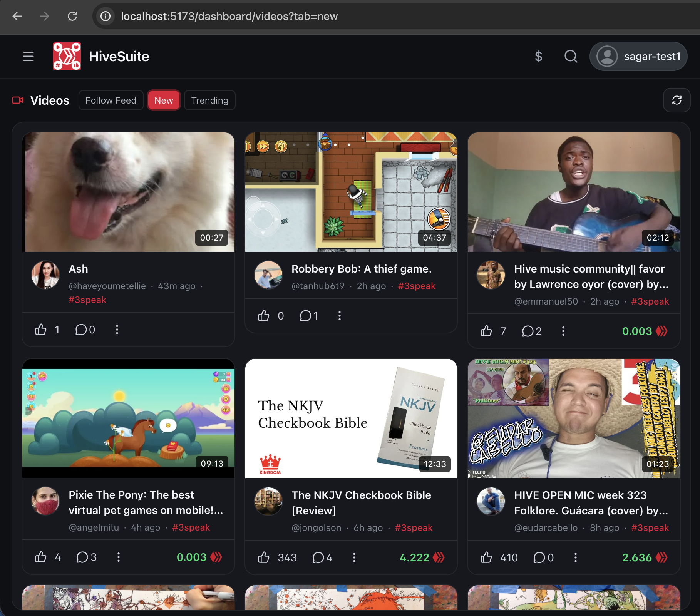700x616 pixels.
Task: Open the Ash video title
Action: point(78,269)
